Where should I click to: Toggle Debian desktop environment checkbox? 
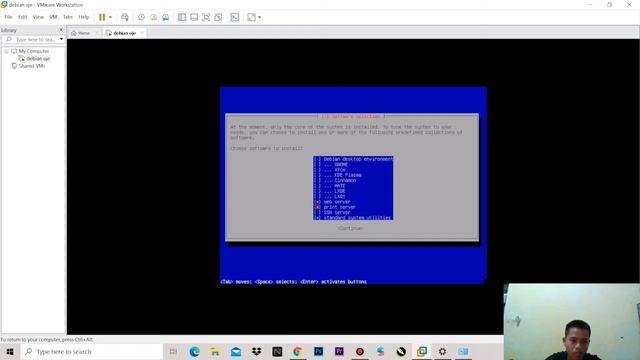click(317, 159)
